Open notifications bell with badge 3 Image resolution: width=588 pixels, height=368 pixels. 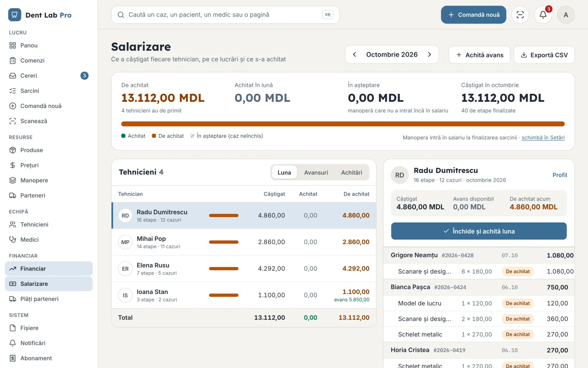543,15
